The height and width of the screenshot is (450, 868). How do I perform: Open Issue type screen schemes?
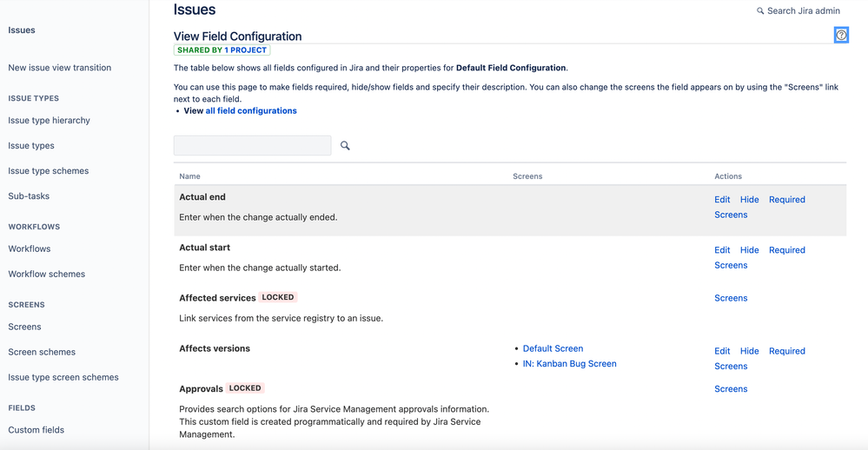63,378
